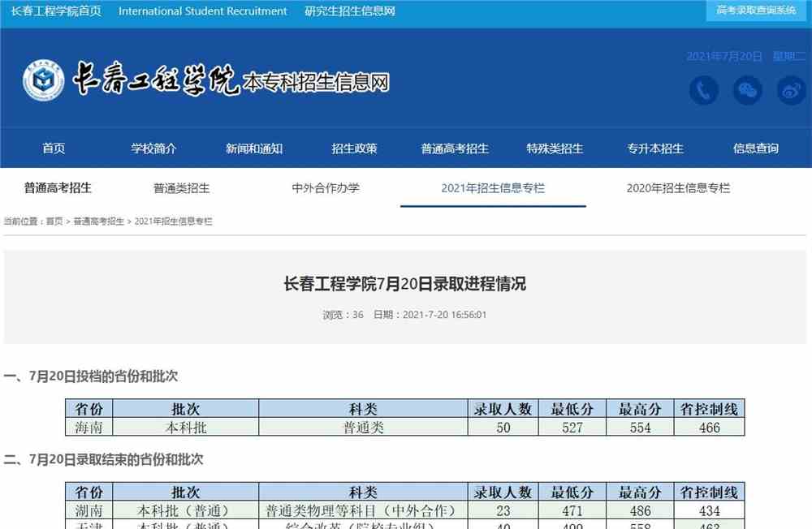Open 普通高考招生 navigation item

click(455, 148)
